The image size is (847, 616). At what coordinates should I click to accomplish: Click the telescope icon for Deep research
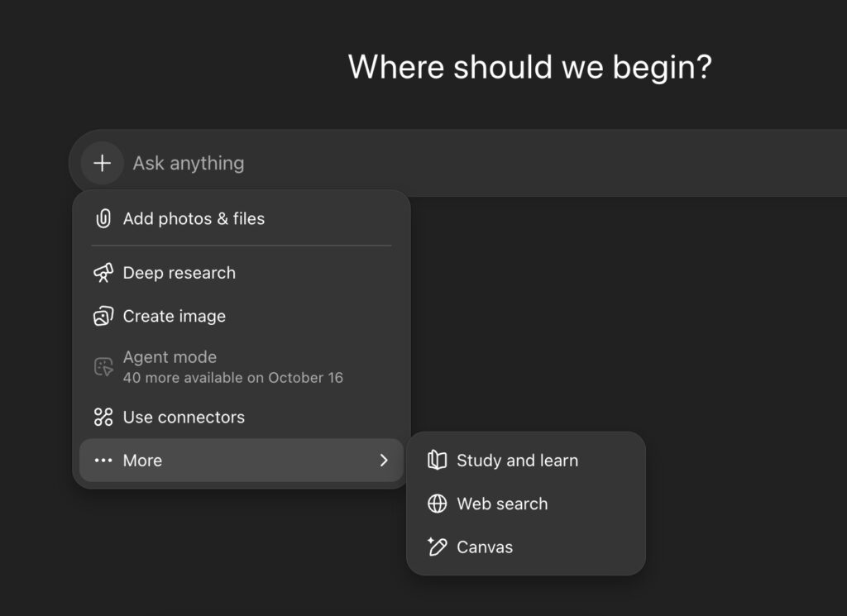[103, 273]
